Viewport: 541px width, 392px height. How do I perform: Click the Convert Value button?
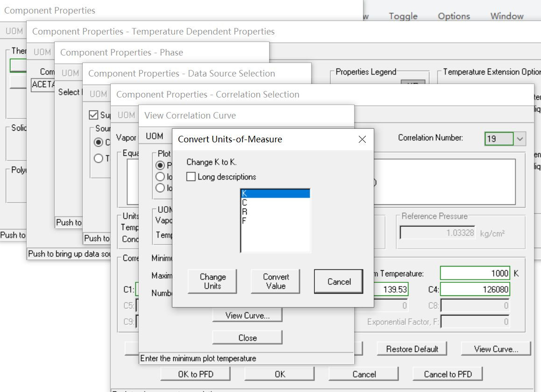[276, 281]
